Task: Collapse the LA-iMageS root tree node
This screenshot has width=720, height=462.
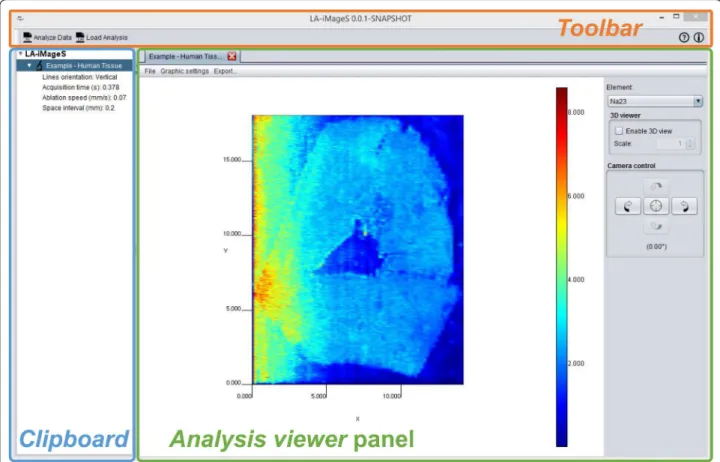Action: [20, 54]
